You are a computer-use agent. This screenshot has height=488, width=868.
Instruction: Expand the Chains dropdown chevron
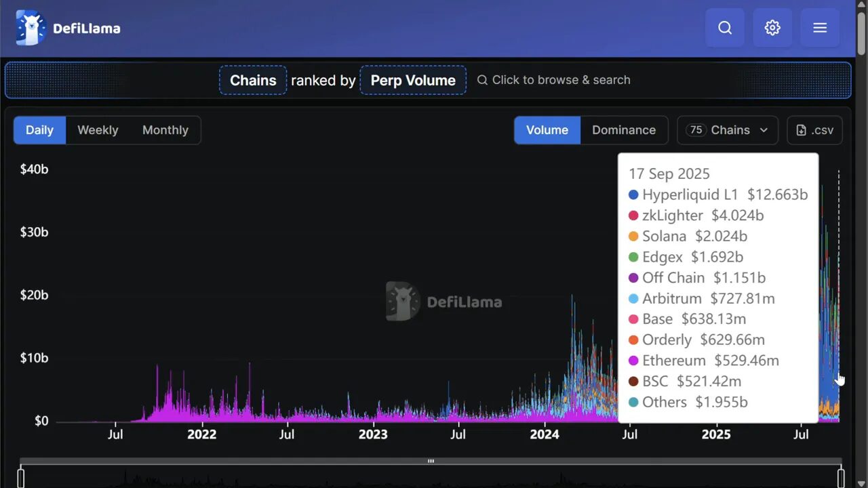(765, 130)
